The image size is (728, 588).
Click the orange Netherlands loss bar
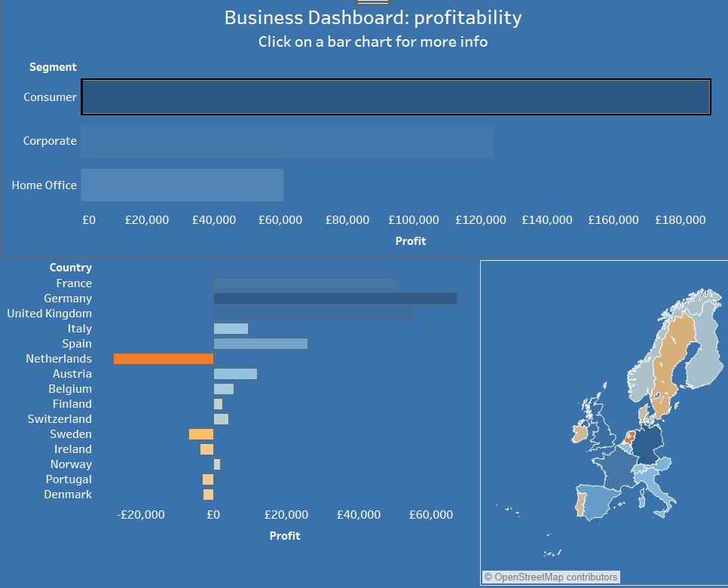point(163,358)
